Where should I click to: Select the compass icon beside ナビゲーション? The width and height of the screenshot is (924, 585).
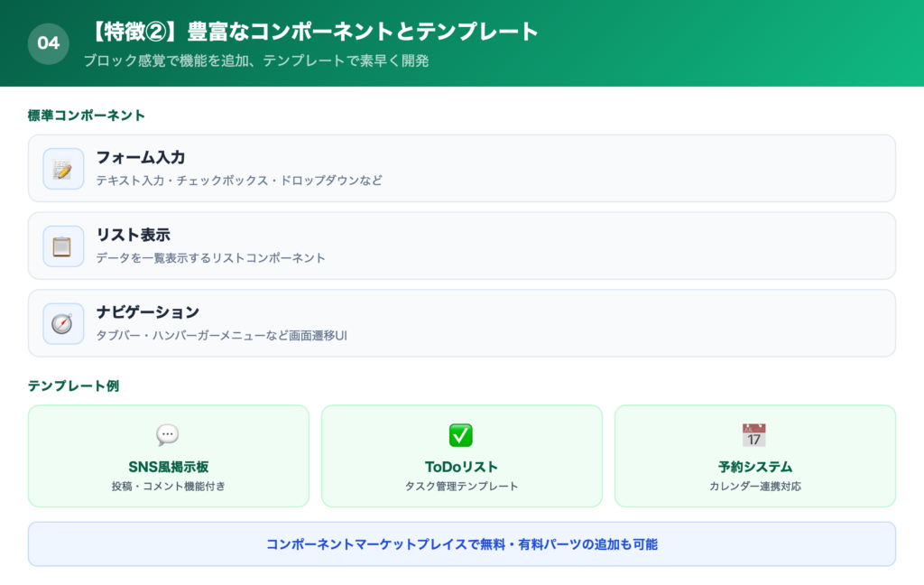[61, 322]
